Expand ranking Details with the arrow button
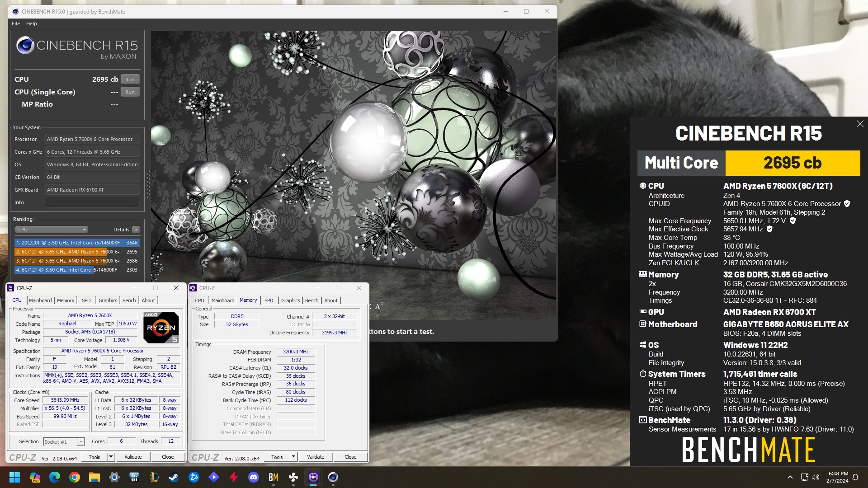The image size is (868, 488). [x=136, y=230]
